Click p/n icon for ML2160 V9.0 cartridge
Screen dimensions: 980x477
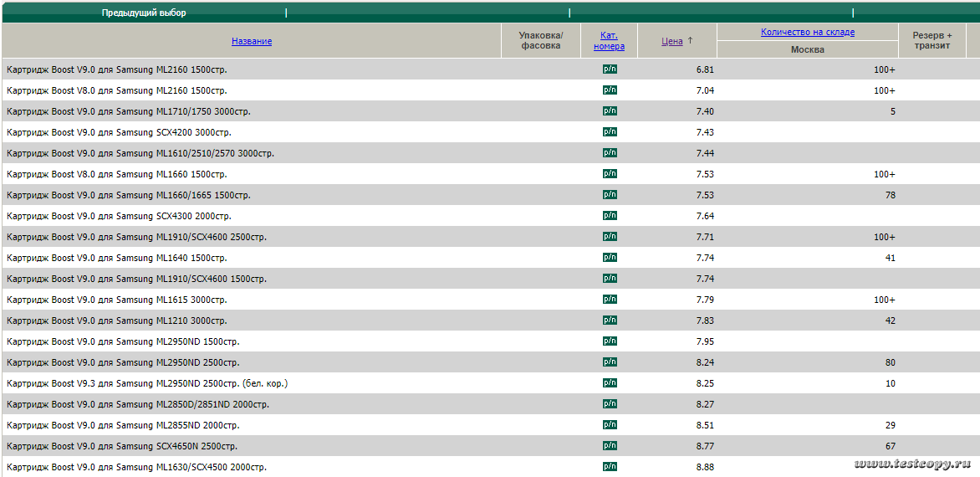pyautogui.click(x=610, y=69)
